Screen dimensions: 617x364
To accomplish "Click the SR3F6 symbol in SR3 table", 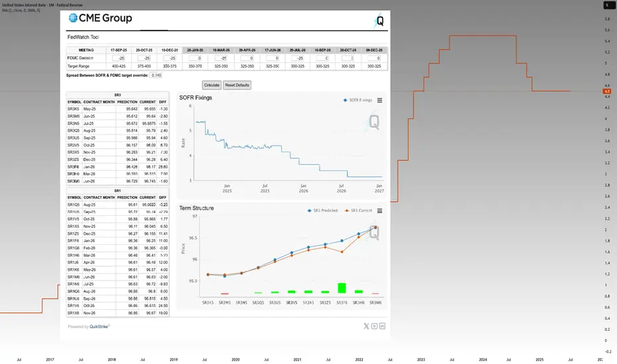I will point(73,167).
